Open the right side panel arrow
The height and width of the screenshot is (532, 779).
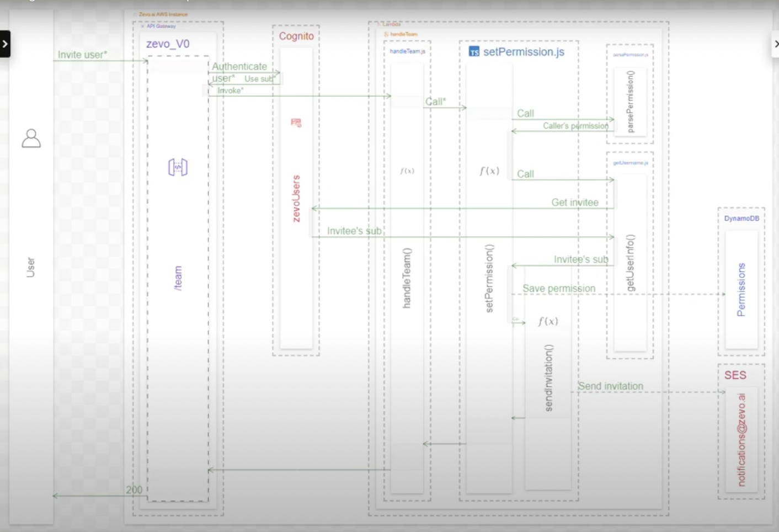[x=775, y=44]
